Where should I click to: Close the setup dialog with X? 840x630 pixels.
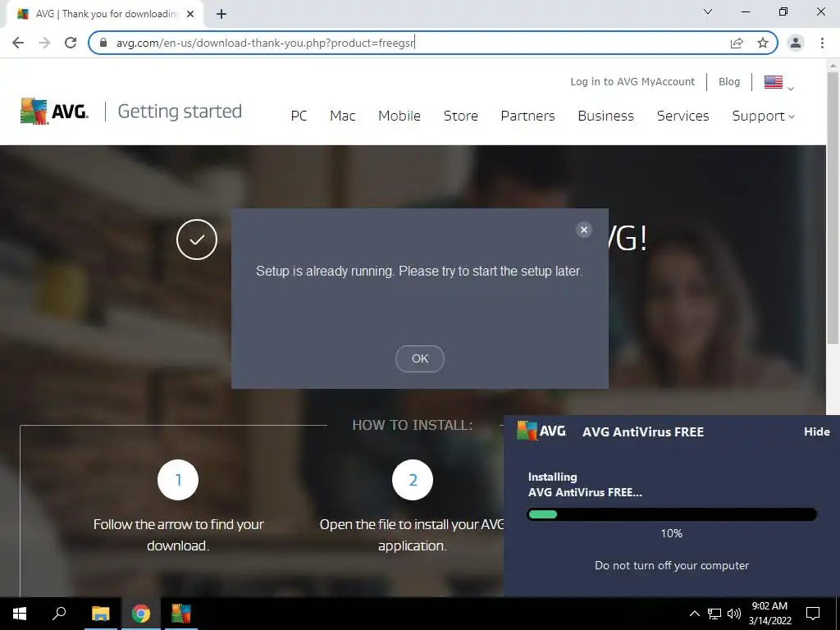[x=584, y=230]
